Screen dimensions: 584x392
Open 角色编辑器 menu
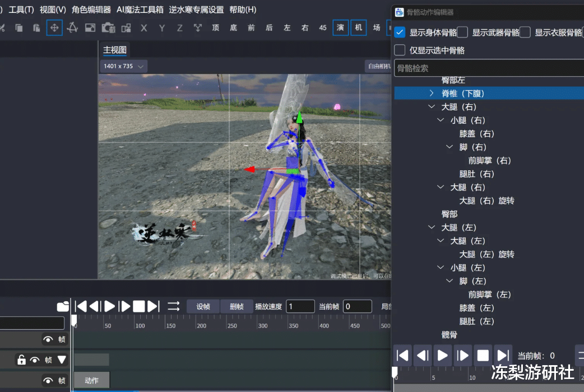click(x=91, y=10)
